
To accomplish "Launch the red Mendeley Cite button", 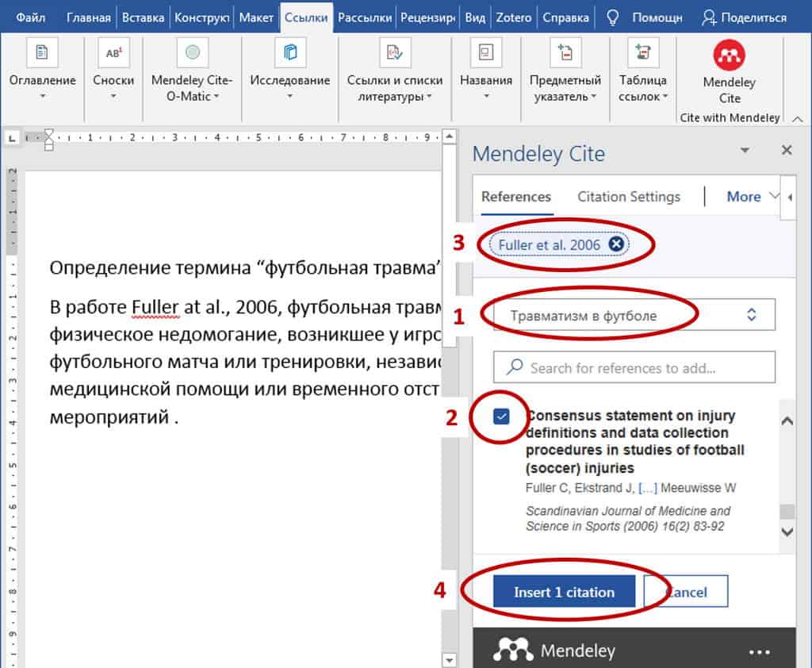I will click(x=730, y=71).
